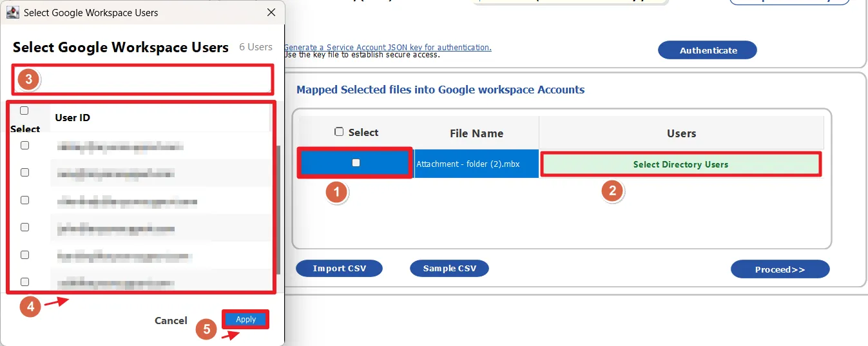Click the user list vertical scrollbar
The image size is (868, 346).
coord(278,209)
